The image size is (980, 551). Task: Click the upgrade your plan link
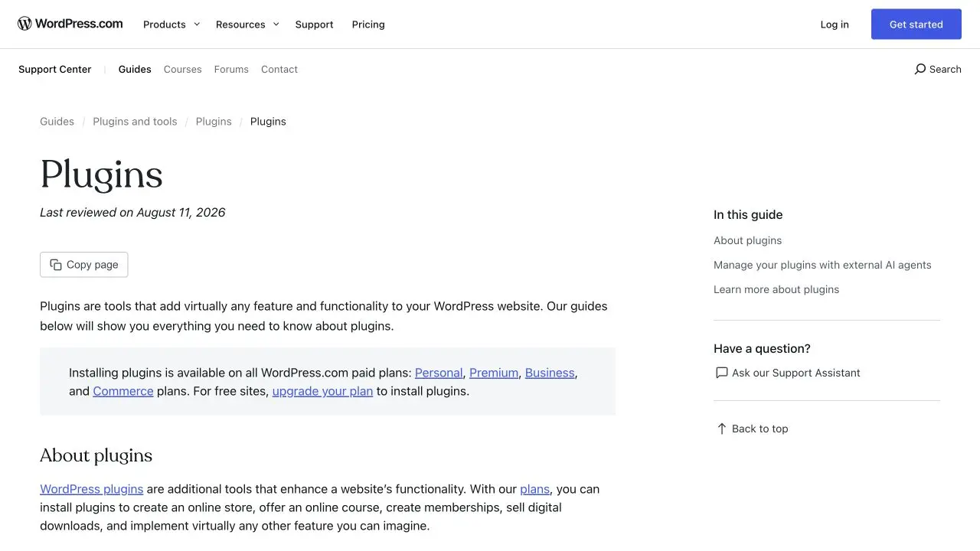click(322, 391)
